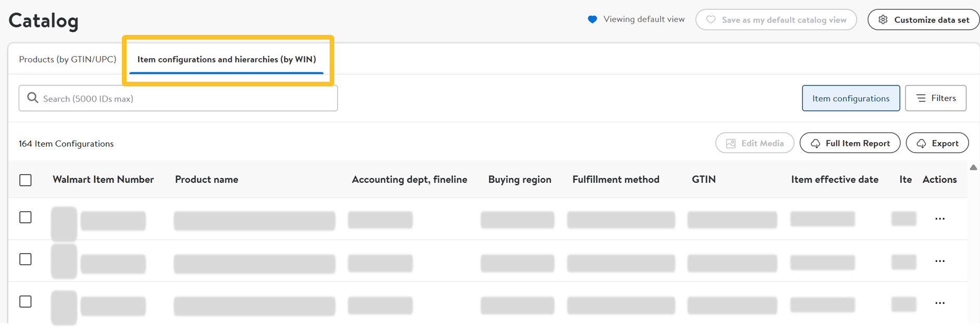Open actions menu for third row

coord(940,303)
